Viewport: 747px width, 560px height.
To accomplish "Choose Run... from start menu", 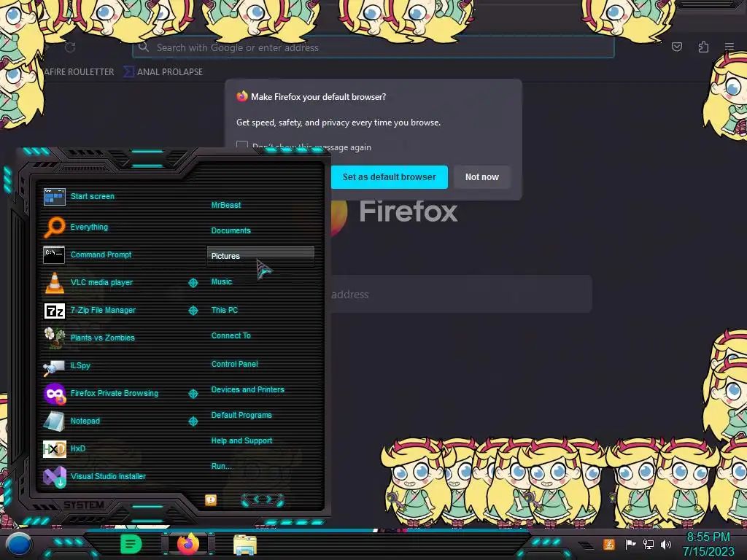I will point(221,466).
